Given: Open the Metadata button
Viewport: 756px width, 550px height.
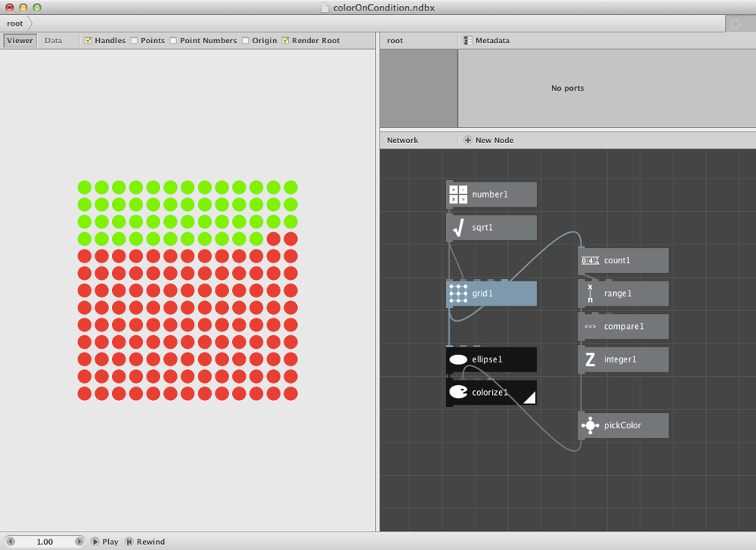Looking at the screenshot, I should pos(486,41).
